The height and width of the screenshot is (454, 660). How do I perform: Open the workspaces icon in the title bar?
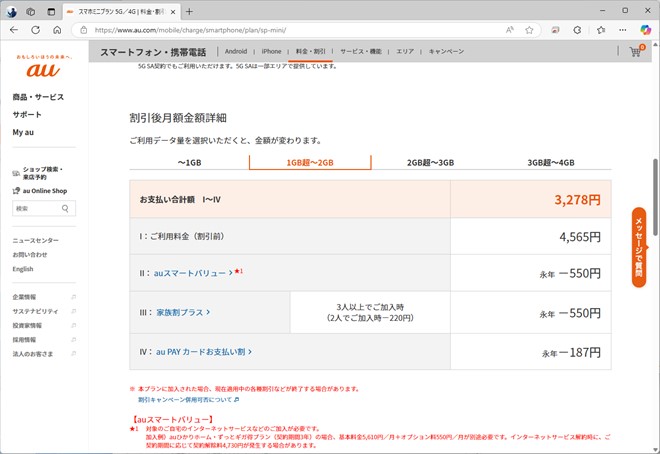point(31,12)
